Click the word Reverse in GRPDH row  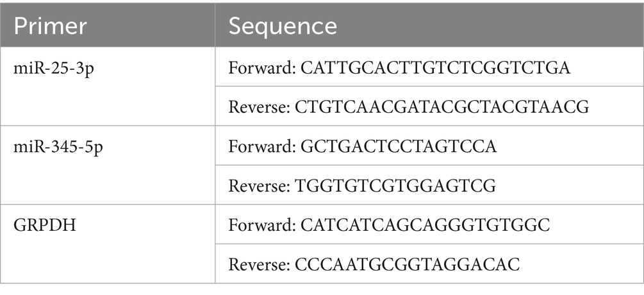(x=259, y=264)
